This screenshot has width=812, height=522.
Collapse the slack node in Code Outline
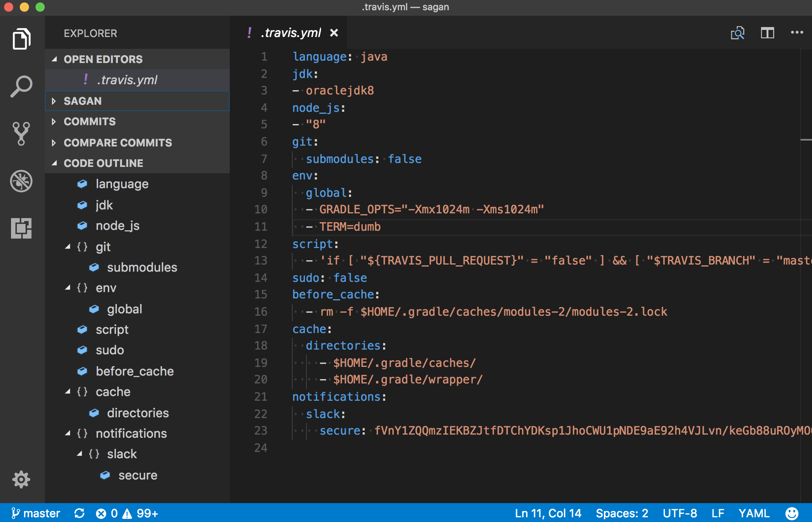click(81, 454)
